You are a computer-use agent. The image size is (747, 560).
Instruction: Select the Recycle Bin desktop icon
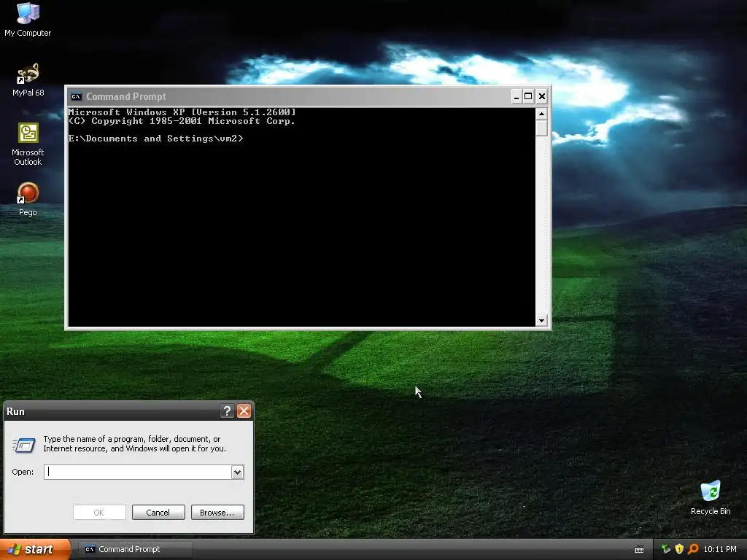point(711,498)
